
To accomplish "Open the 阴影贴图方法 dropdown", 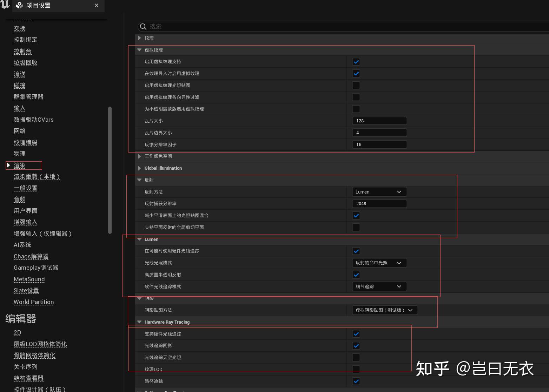I will [x=385, y=310].
